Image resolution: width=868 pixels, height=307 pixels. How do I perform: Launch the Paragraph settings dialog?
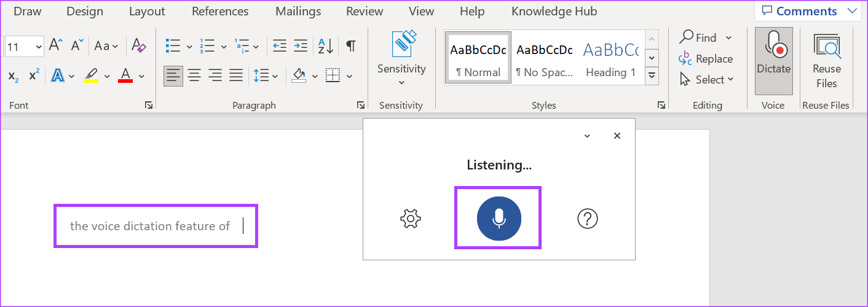click(x=361, y=106)
